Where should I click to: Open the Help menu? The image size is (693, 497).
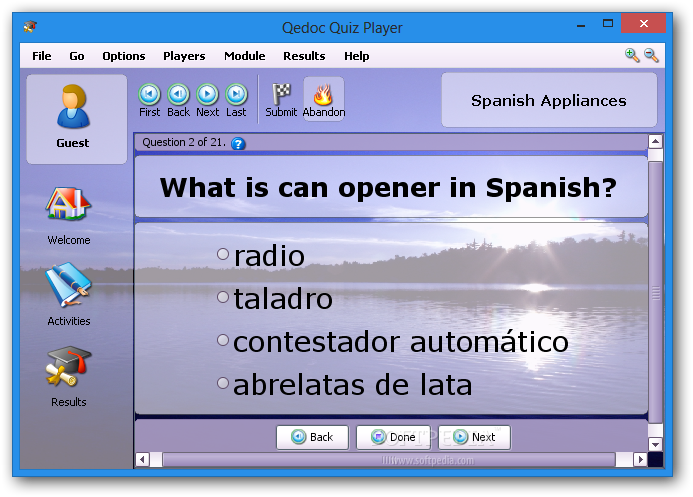coord(357,56)
